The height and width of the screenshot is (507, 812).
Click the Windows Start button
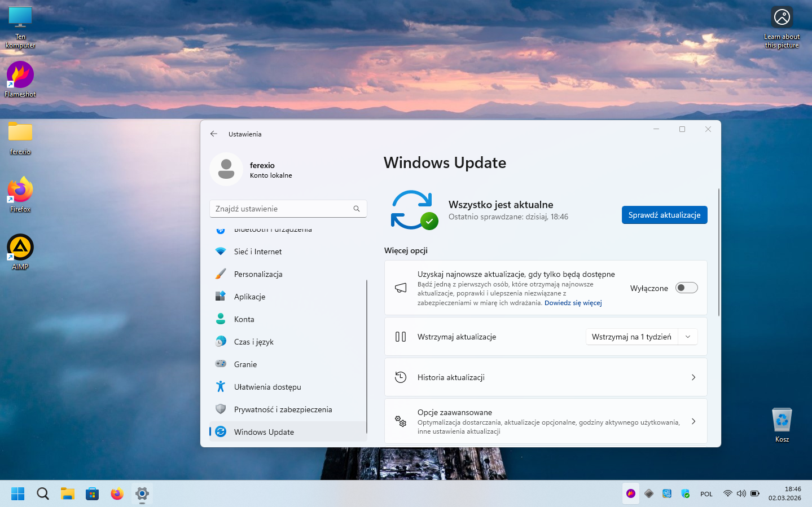(x=18, y=494)
